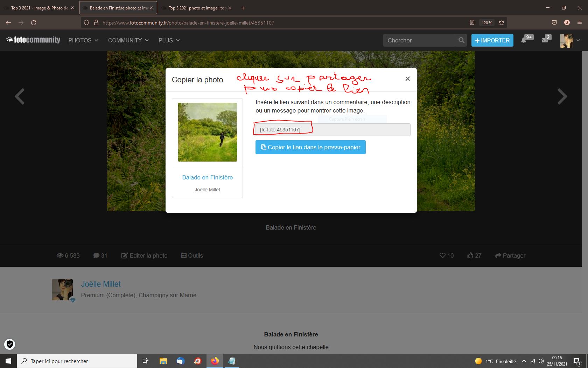588x368 pixels.
Task: Click the thumbs-up like icon
Action: pyautogui.click(x=470, y=255)
